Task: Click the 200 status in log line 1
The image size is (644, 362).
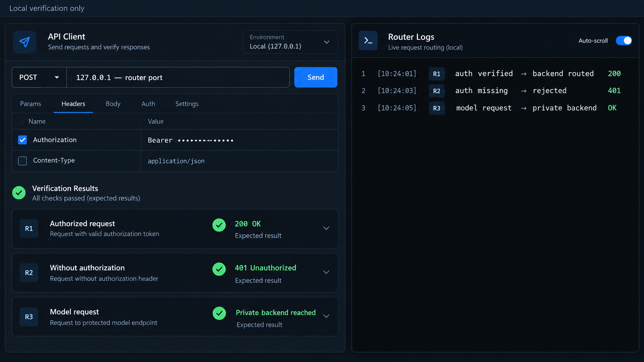Action: click(614, 73)
